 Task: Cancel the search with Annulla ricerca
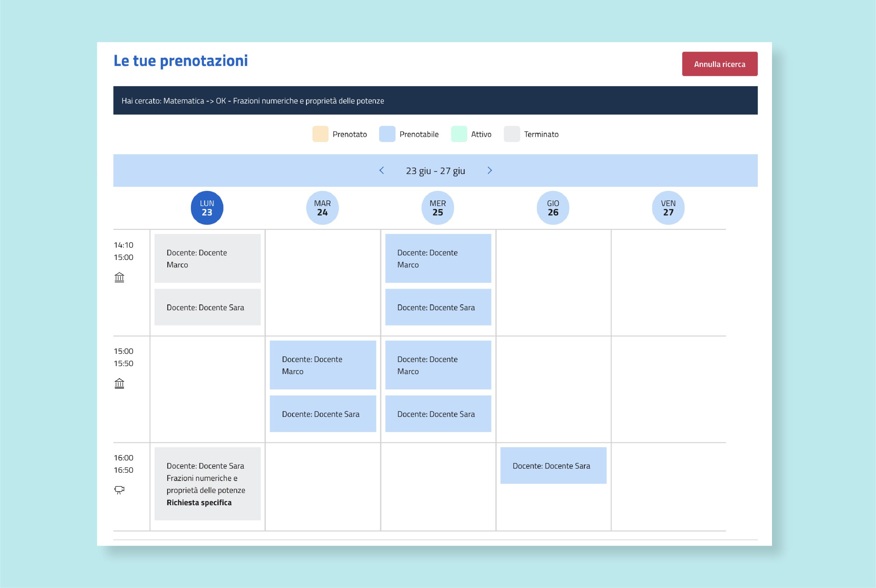click(x=720, y=64)
